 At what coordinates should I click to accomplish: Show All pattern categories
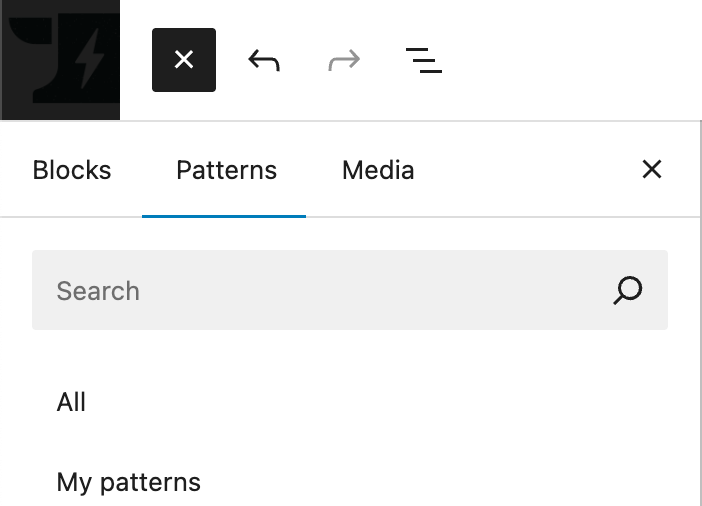click(x=72, y=402)
